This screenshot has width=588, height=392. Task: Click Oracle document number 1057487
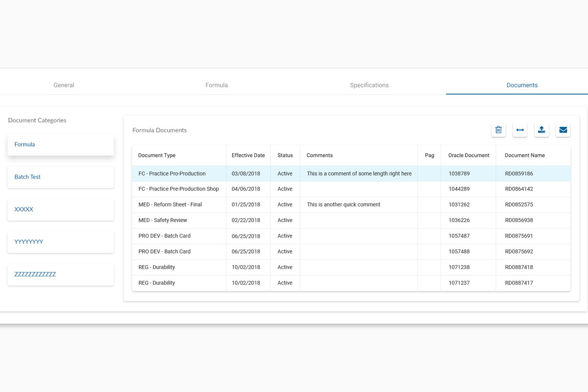[x=459, y=236]
